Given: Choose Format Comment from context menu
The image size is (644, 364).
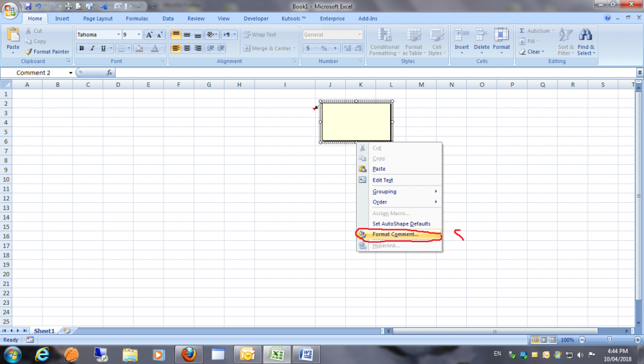Looking at the screenshot, I should [x=395, y=235].
